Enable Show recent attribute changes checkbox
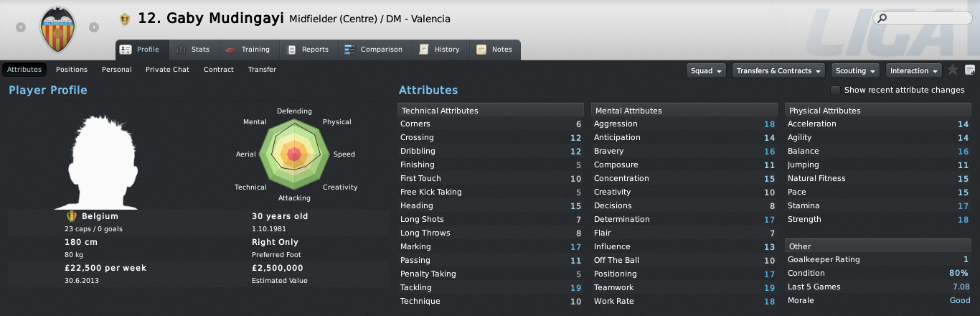The height and width of the screenshot is (316, 980). 835,90
